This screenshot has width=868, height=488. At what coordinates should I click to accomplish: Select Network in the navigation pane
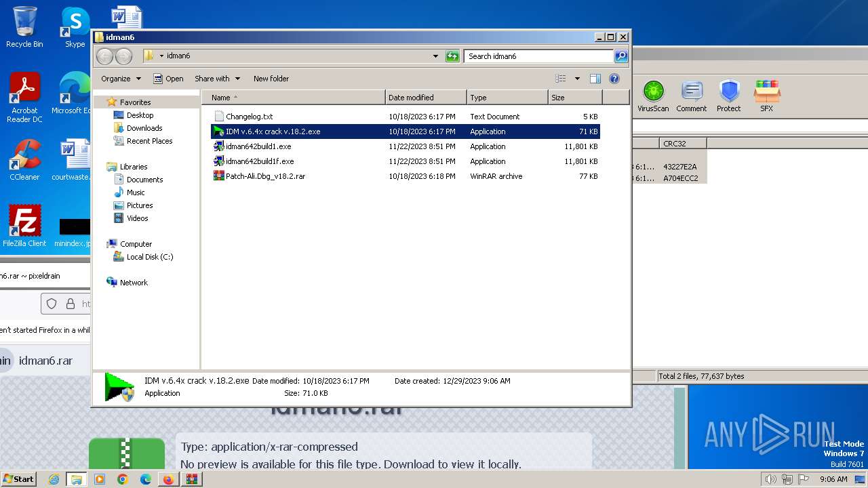134,283
